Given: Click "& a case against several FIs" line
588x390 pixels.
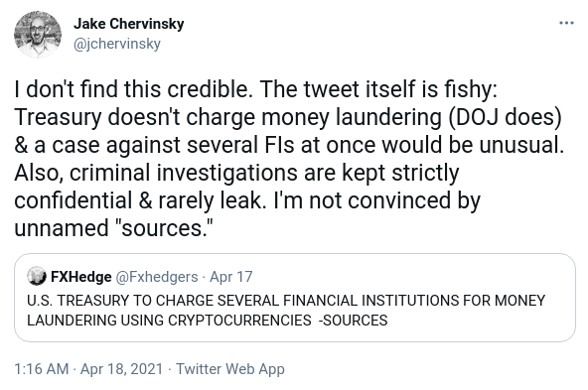Looking at the screenshot, I should [x=289, y=145].
